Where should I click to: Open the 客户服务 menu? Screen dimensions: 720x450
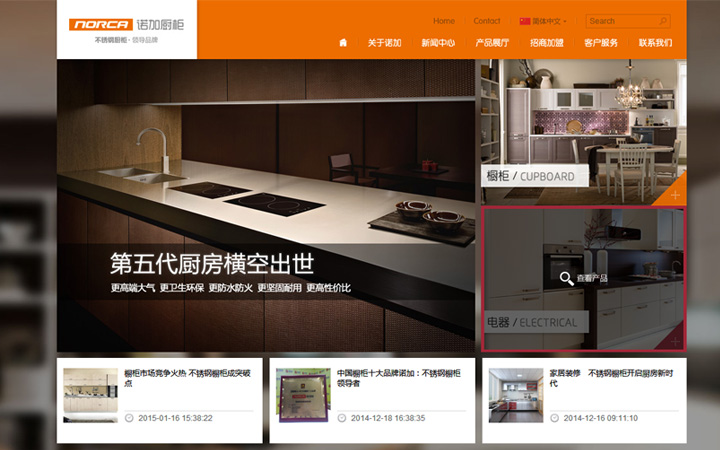click(x=601, y=43)
